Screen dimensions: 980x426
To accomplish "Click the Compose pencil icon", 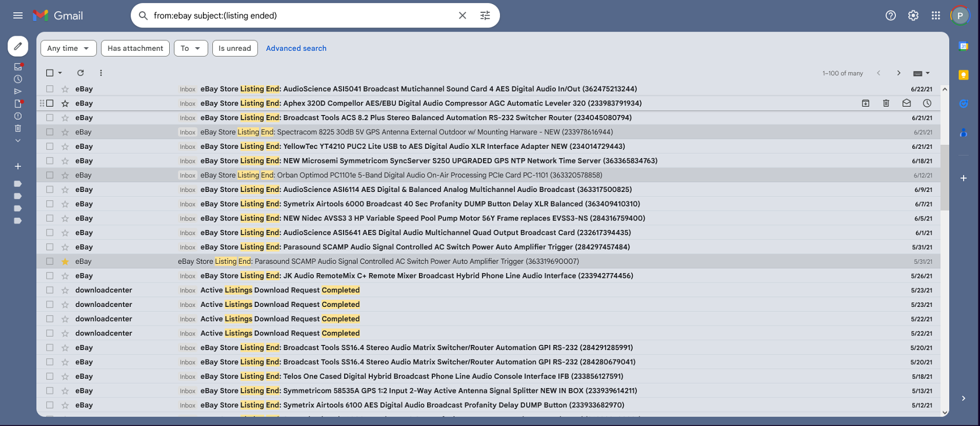I will point(17,46).
